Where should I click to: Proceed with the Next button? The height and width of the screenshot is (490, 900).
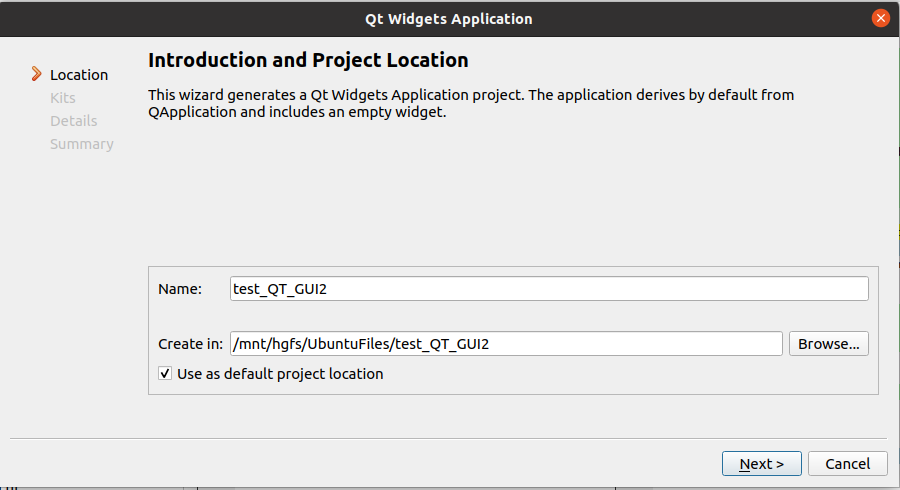coord(762,464)
